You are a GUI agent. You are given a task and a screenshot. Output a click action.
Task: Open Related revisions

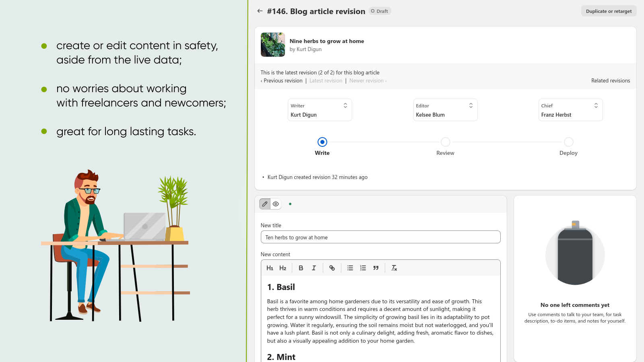coord(611,81)
